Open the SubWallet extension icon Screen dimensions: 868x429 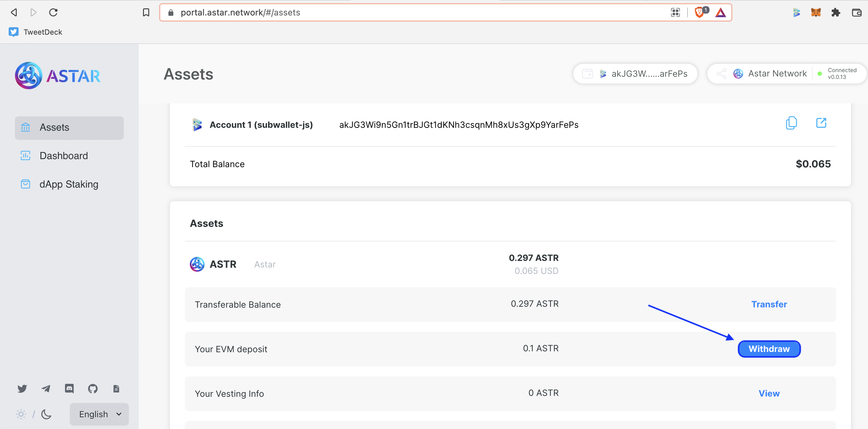(796, 12)
